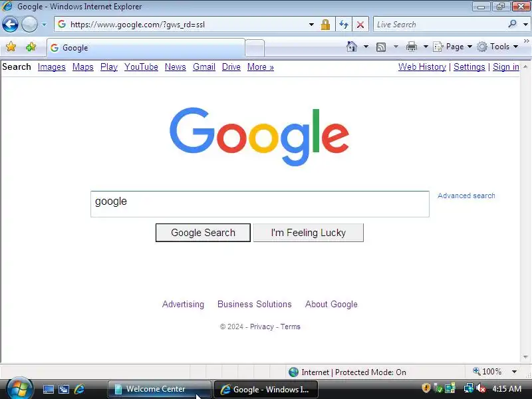Click the Sign in link

pyautogui.click(x=506, y=67)
